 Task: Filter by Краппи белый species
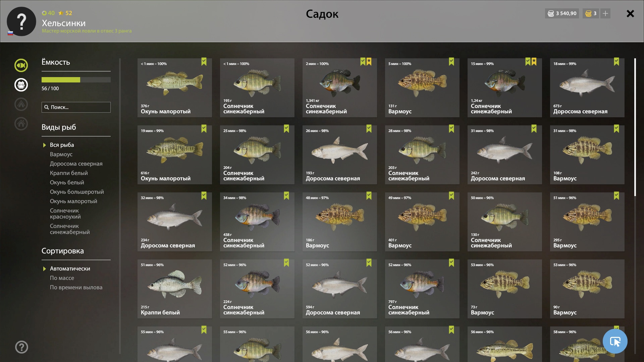pyautogui.click(x=69, y=173)
